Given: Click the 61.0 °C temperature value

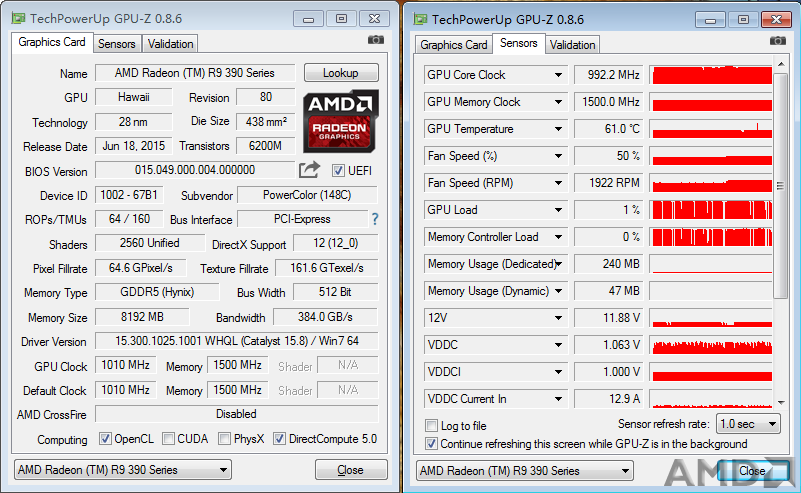Looking at the screenshot, I should pyautogui.click(x=608, y=129).
